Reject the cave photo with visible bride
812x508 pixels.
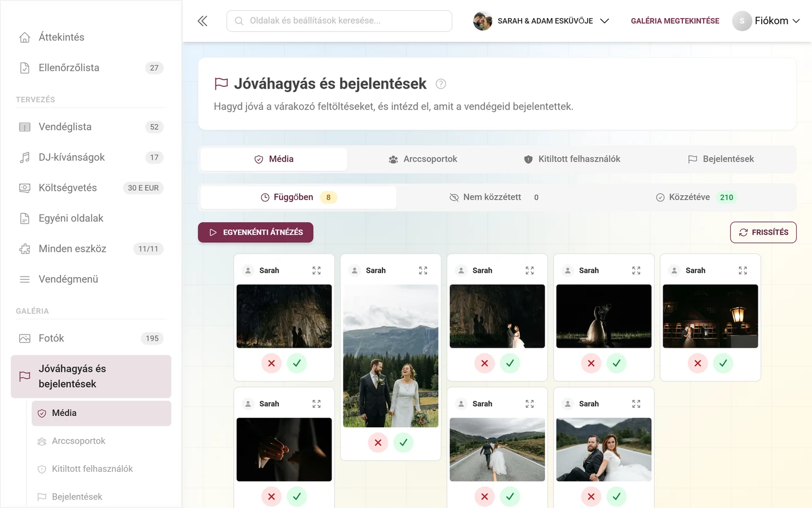coord(484,364)
